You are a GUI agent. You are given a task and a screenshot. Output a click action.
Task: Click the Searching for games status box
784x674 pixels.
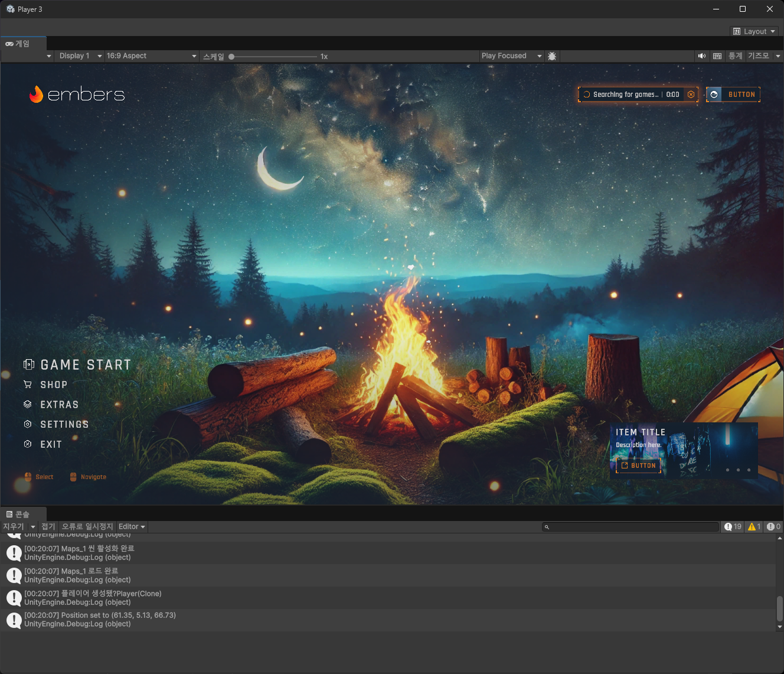(x=638, y=95)
